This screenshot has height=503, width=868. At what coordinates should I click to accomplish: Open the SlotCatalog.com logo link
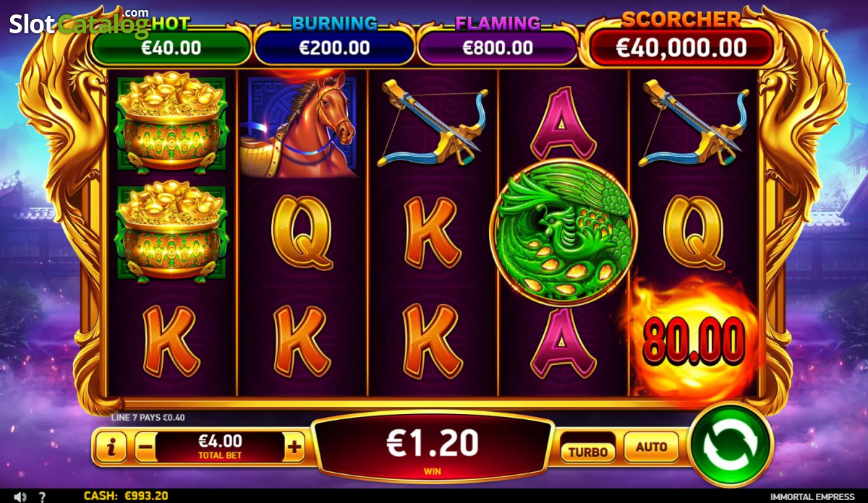coord(80,23)
